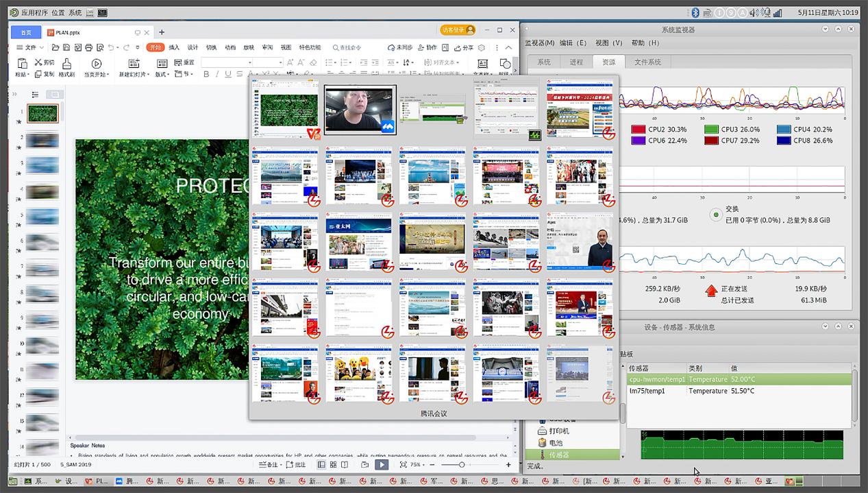Click the CPU2 red color swatch
The width and height of the screenshot is (868, 493).
pos(638,129)
